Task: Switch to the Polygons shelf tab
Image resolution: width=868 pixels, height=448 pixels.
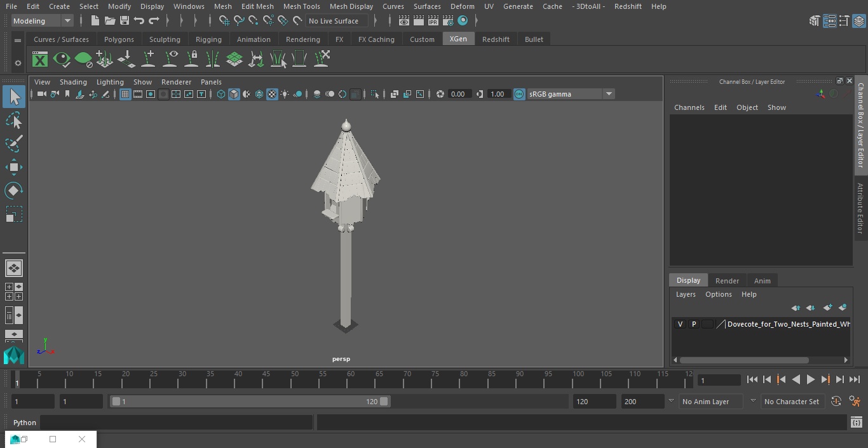Action: 119,39
